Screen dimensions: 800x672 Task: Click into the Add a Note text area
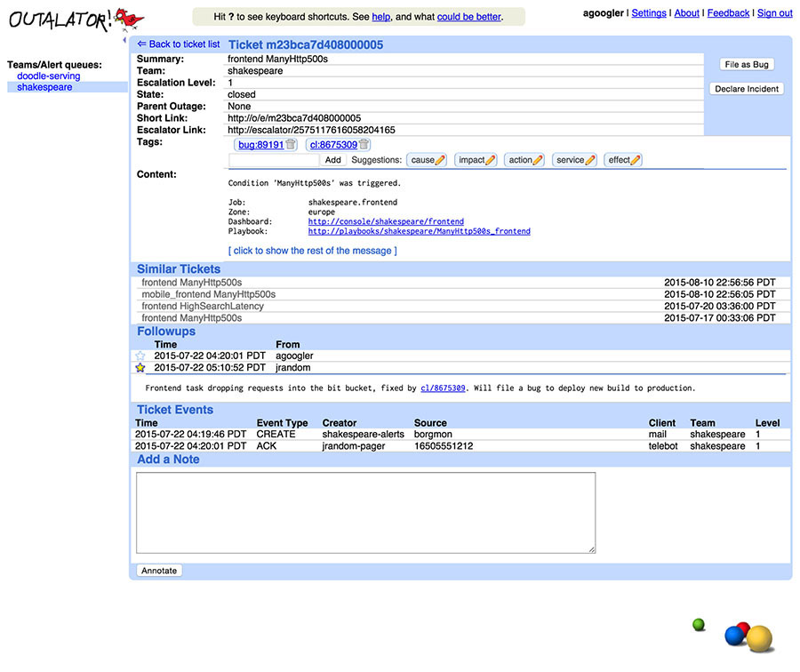(x=365, y=512)
